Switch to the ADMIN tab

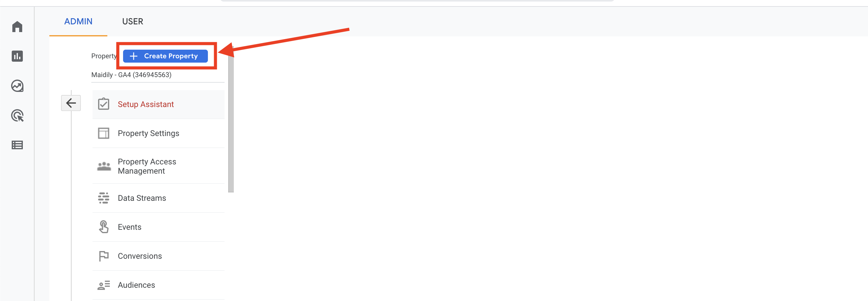pyautogui.click(x=78, y=22)
